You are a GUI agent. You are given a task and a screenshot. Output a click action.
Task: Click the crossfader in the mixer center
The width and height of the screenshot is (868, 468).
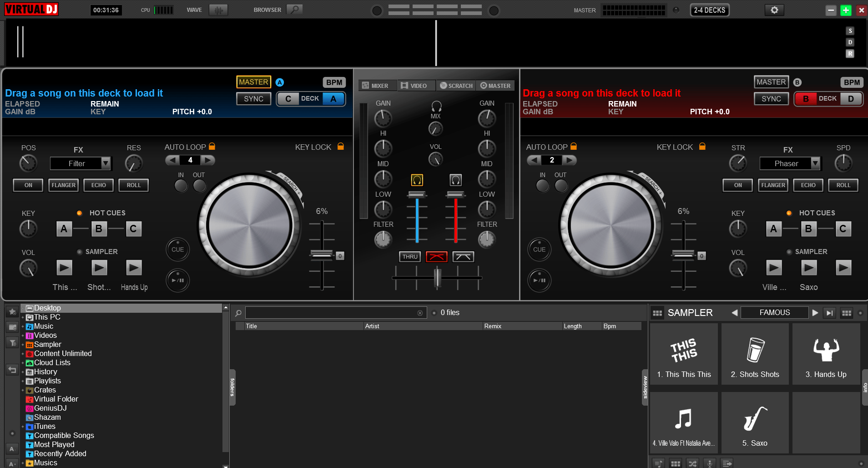[437, 278]
